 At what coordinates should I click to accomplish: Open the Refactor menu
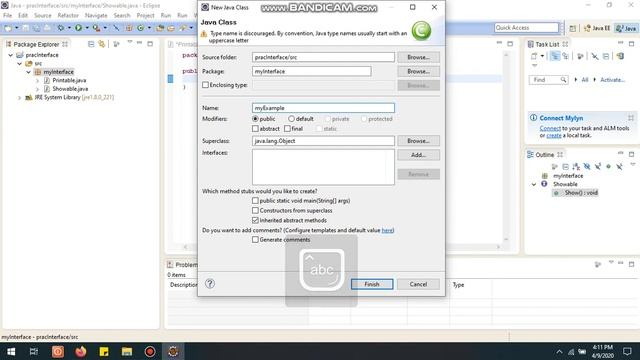pyautogui.click(x=68, y=15)
